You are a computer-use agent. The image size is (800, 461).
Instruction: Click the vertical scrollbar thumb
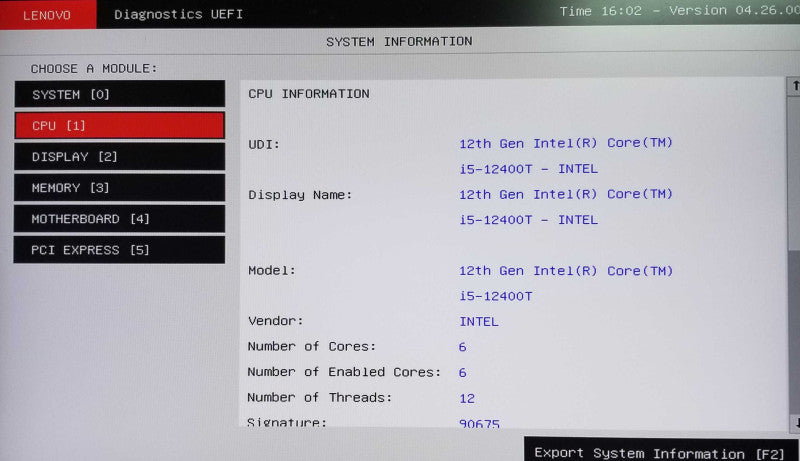(794, 172)
